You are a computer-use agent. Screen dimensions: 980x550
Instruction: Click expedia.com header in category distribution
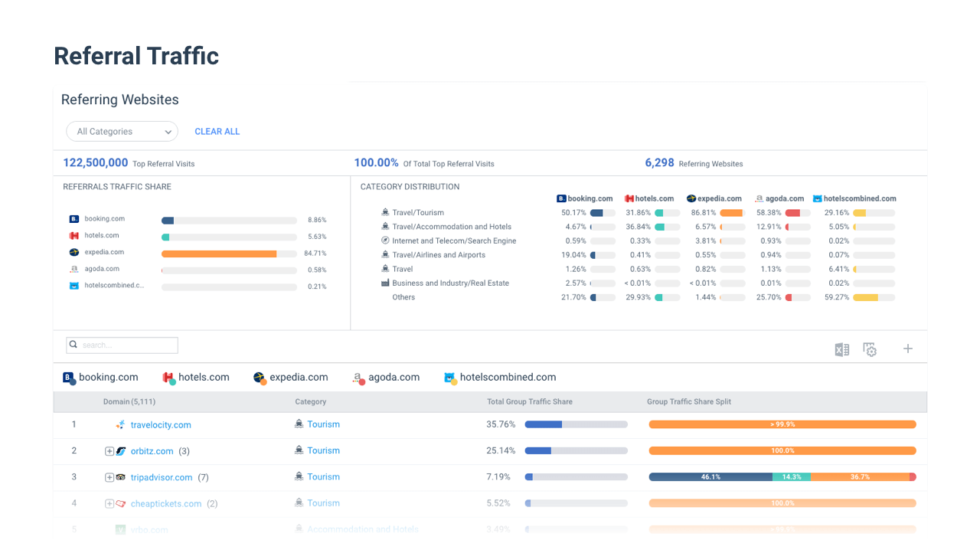(x=714, y=198)
